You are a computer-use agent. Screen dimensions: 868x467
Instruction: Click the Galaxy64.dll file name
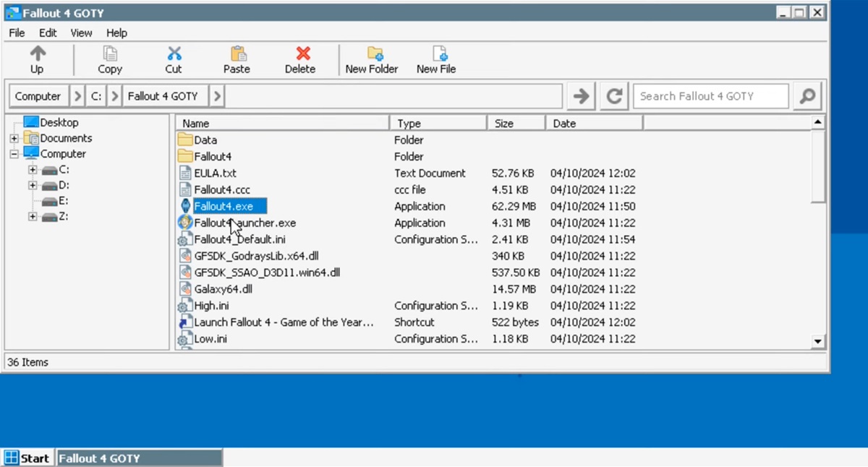[224, 289]
